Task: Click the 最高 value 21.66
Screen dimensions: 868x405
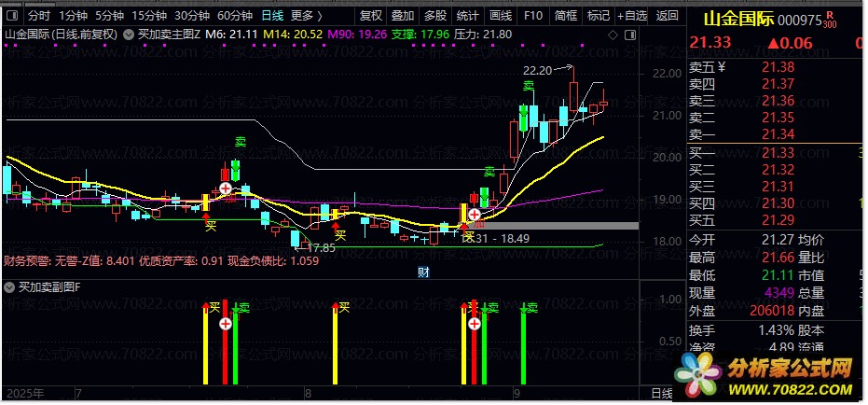Action: click(x=778, y=258)
